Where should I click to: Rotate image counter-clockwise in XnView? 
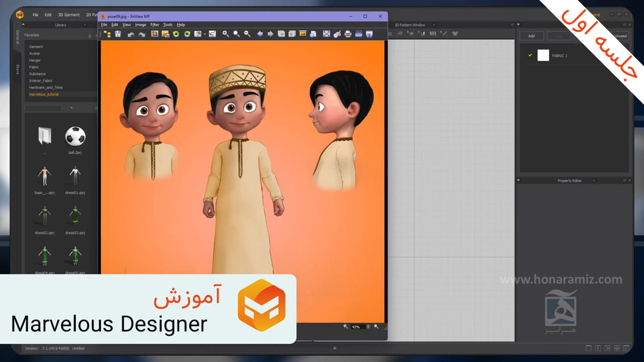point(176,34)
